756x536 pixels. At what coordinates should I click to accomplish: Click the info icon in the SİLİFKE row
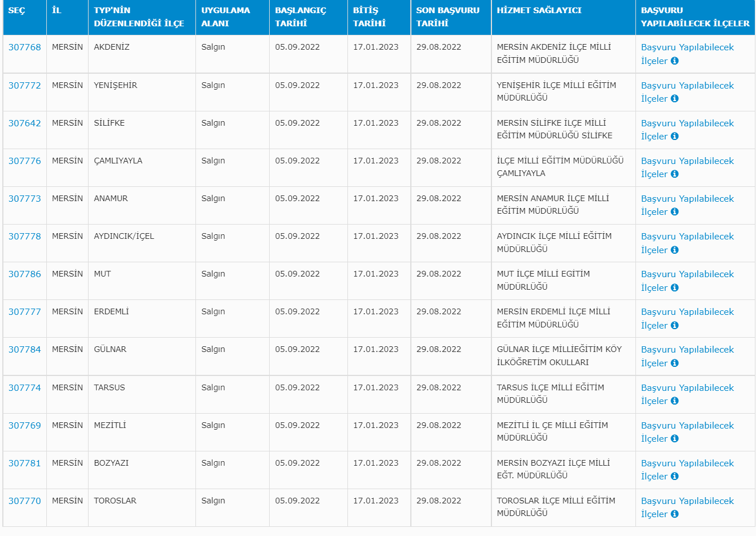[x=674, y=137]
